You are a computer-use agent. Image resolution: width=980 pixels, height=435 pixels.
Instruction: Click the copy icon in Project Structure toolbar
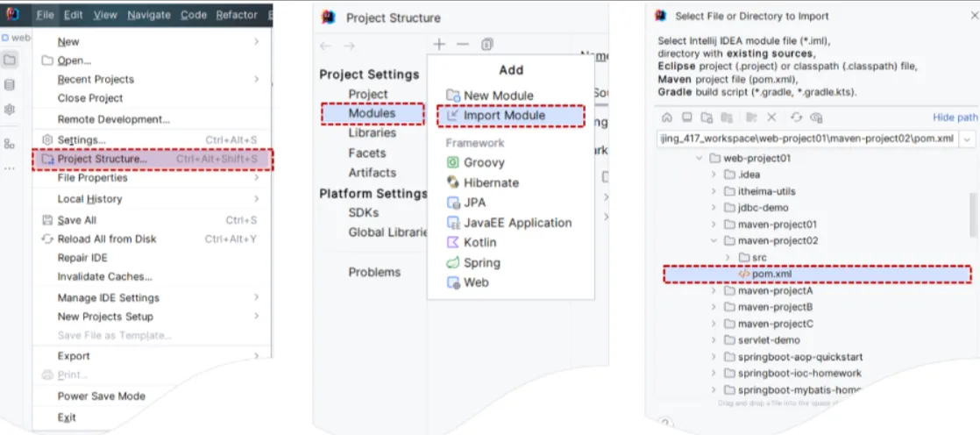(487, 45)
